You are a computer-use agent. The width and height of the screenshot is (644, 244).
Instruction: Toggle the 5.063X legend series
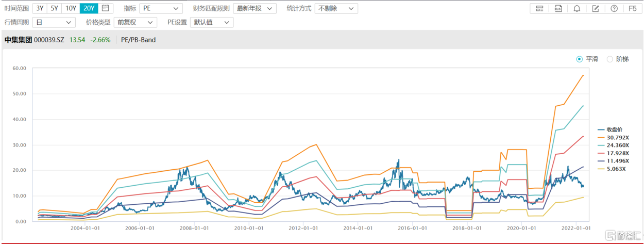point(611,169)
